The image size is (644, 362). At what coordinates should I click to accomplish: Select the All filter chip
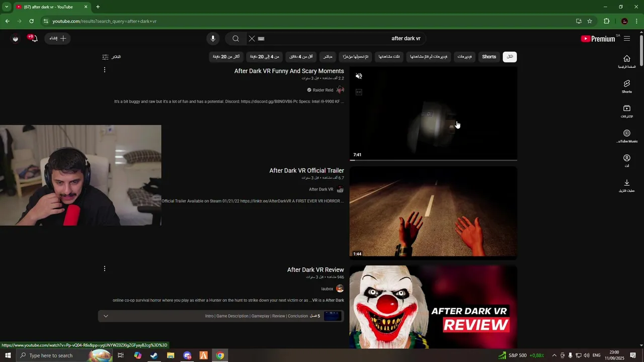[510, 57]
